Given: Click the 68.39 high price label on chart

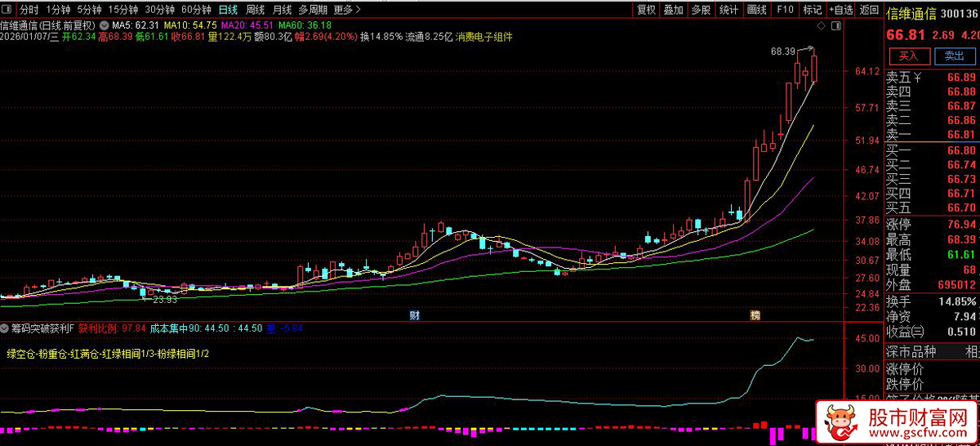Looking at the screenshot, I should 782,51.
